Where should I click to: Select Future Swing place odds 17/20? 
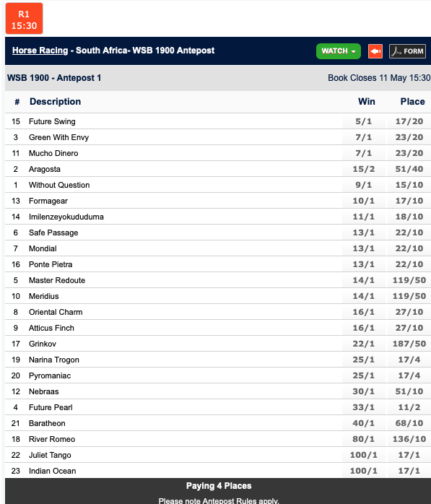409,121
